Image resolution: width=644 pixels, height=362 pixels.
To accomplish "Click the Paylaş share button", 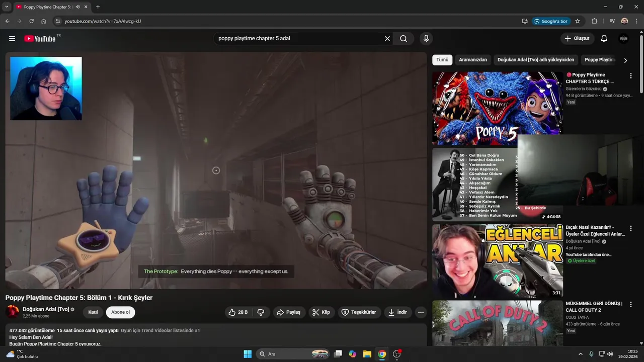I will point(289,312).
